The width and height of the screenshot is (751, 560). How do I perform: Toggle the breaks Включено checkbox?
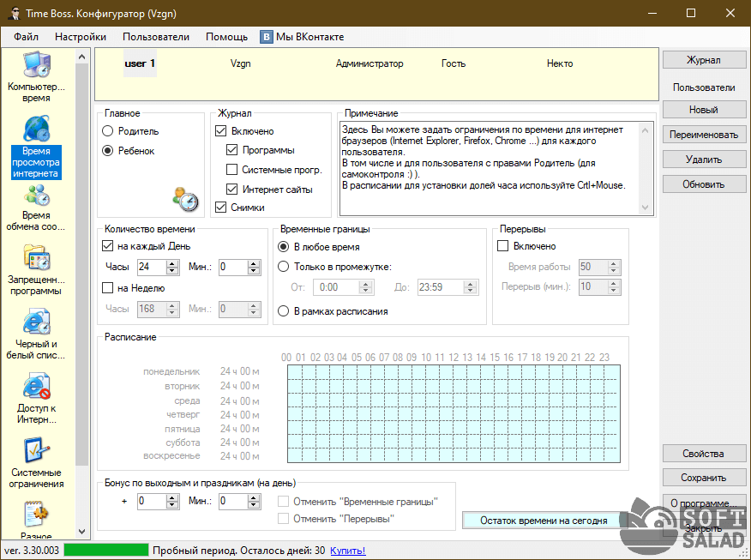tap(504, 246)
